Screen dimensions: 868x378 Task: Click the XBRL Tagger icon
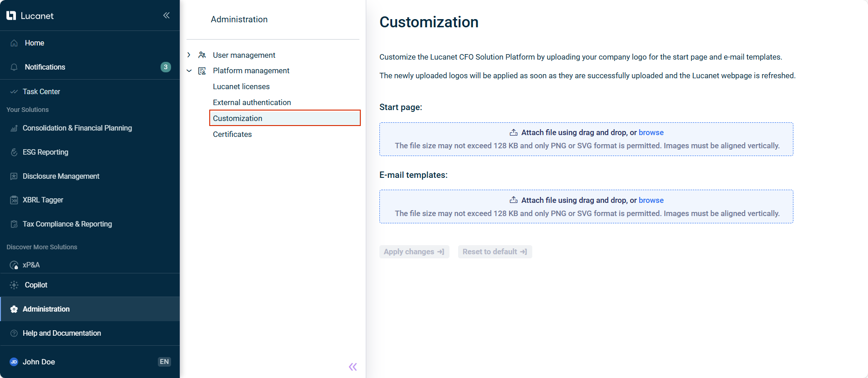click(x=14, y=200)
